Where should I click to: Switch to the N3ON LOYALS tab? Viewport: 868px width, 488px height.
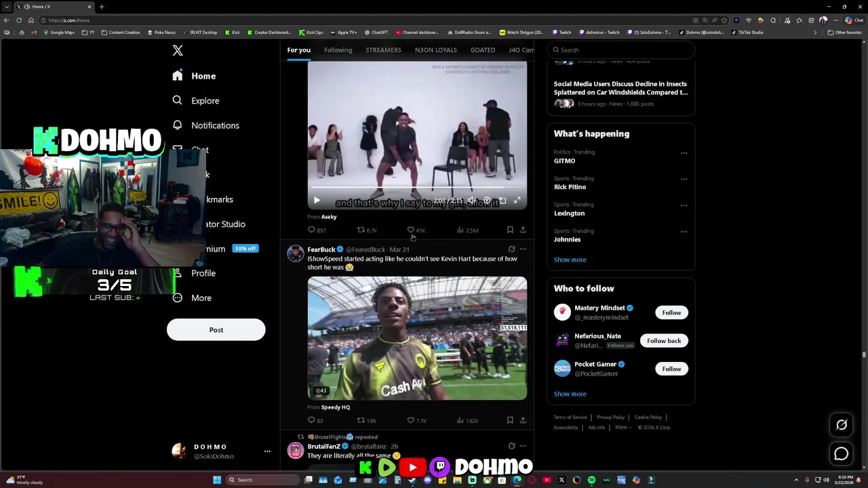[435, 49]
